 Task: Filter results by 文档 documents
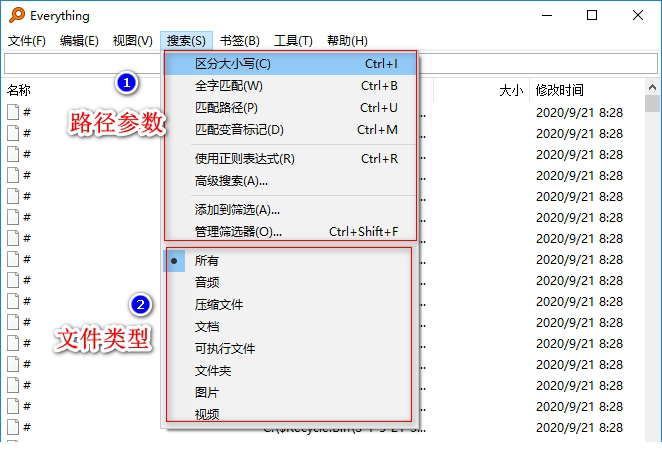click(x=207, y=326)
